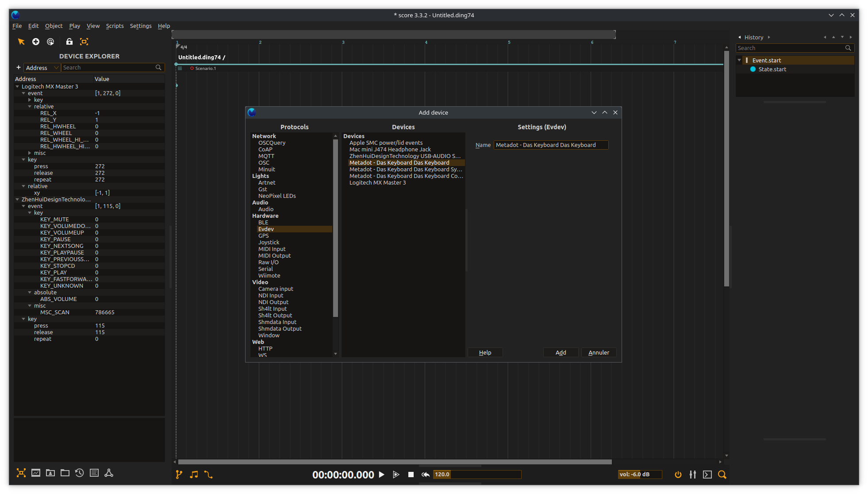Click the volume slider at -6.0 dB

click(634, 474)
